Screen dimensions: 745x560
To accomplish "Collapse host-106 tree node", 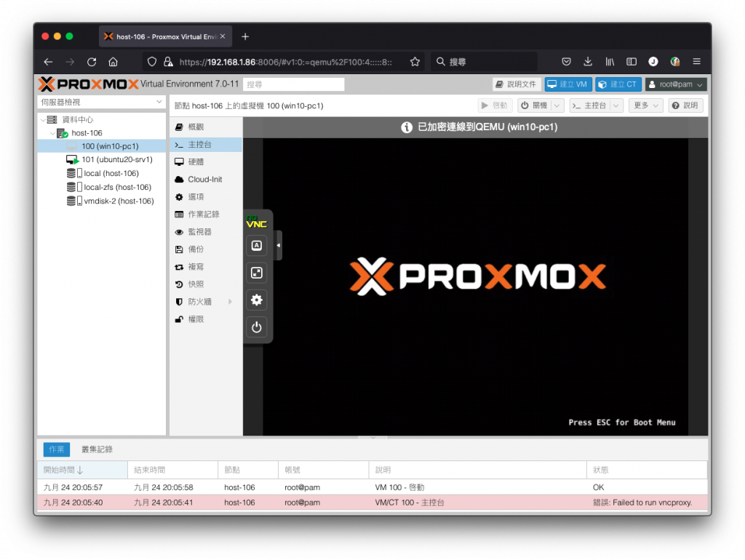I will pyautogui.click(x=52, y=134).
